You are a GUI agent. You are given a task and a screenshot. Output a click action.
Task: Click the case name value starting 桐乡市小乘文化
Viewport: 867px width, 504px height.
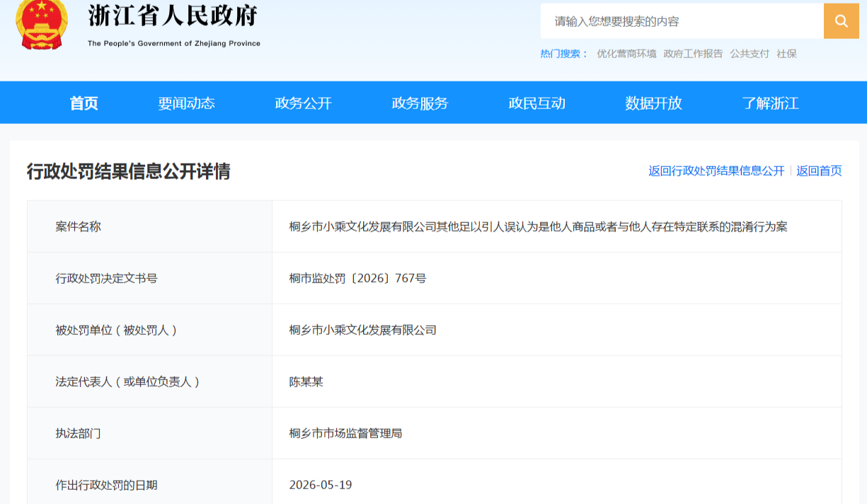[538, 227]
